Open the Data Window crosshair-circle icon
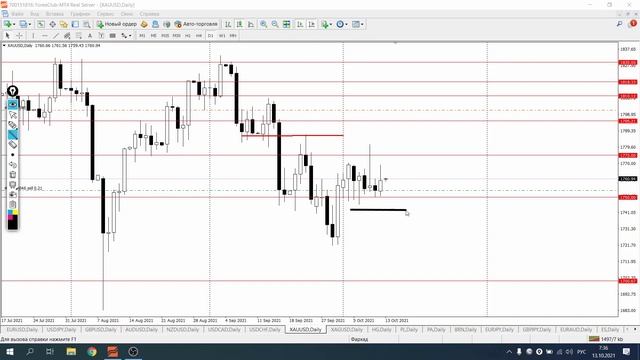 click(x=52, y=24)
